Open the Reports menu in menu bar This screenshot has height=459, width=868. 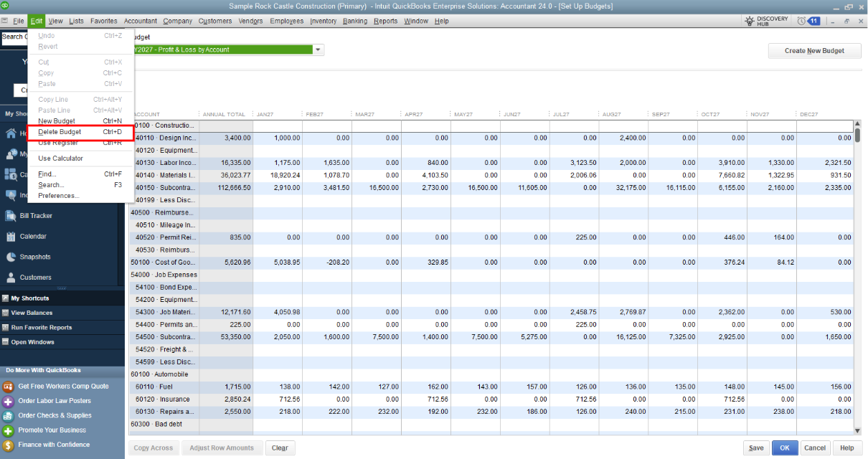(x=385, y=21)
